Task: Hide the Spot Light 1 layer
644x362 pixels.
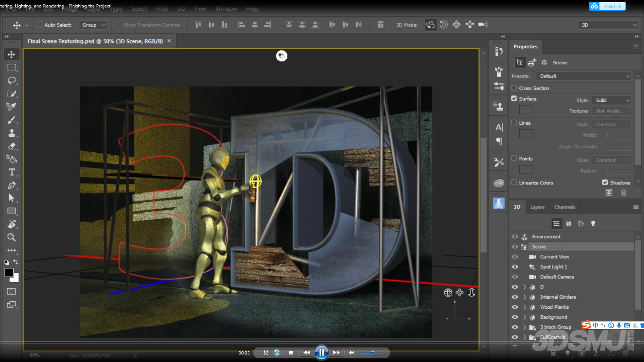Action: tap(515, 267)
